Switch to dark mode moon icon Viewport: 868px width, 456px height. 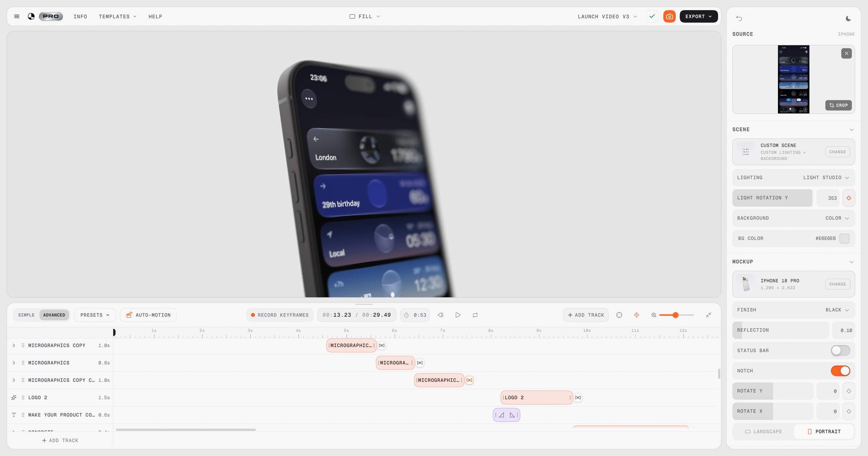(x=848, y=18)
